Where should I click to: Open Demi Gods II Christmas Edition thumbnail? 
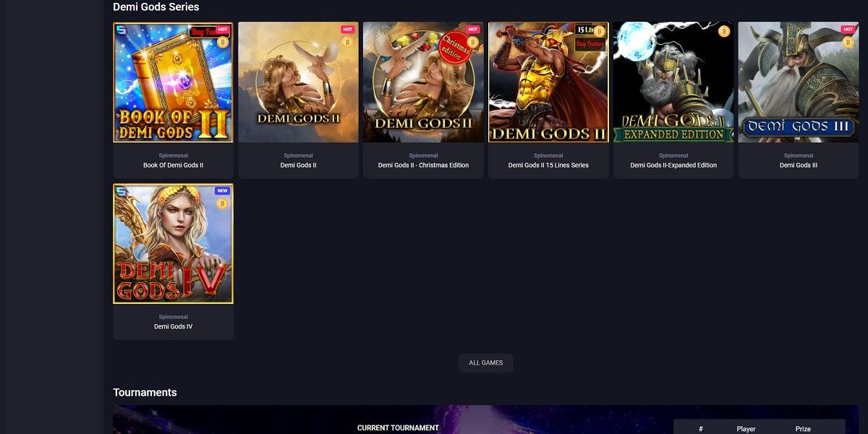coord(423,82)
